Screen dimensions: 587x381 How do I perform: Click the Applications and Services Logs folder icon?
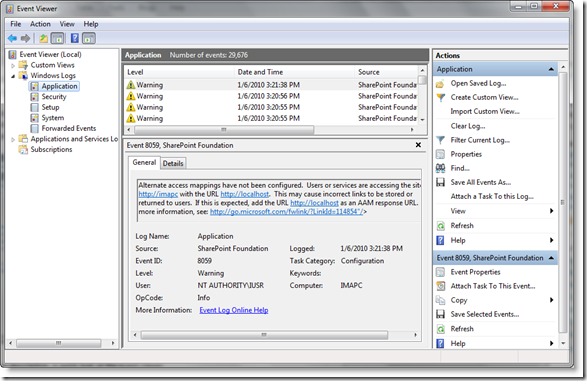tap(23, 139)
